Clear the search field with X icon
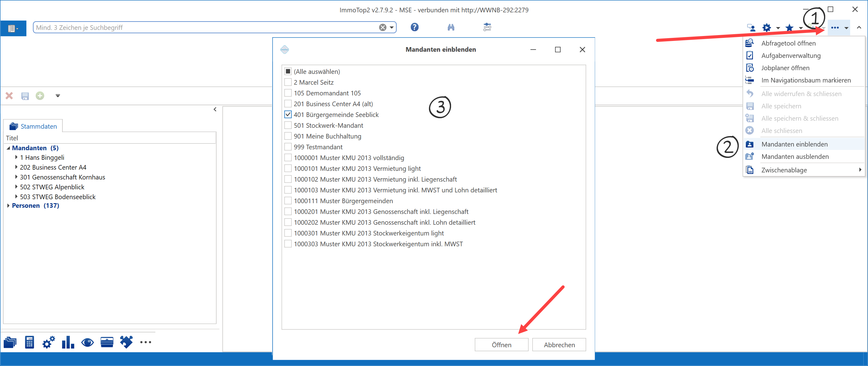This screenshot has height=366, width=868. click(x=383, y=28)
